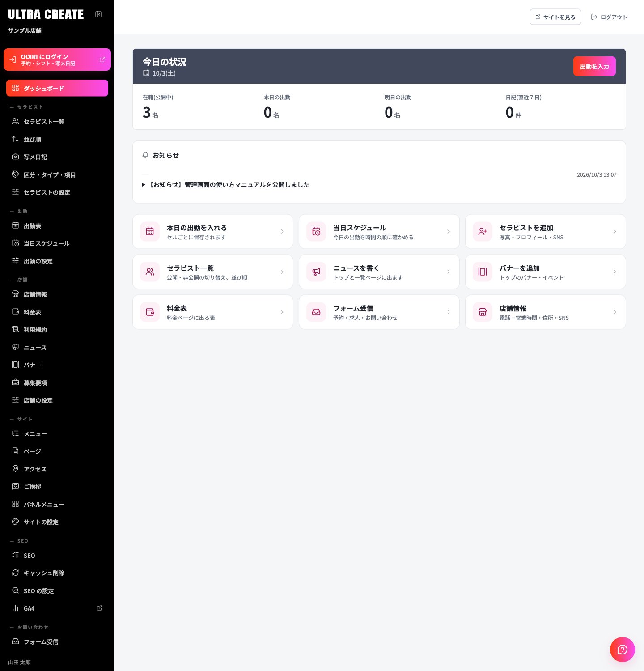The image size is (644, 671).
Task: Click the chevron on 当日スケジュール card
Action: pyautogui.click(x=449, y=231)
